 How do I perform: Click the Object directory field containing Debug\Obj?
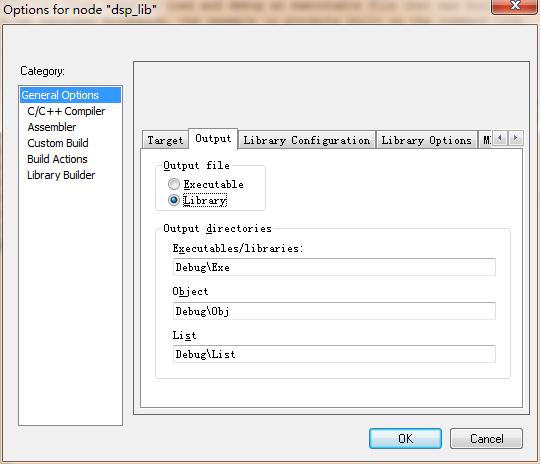334,311
